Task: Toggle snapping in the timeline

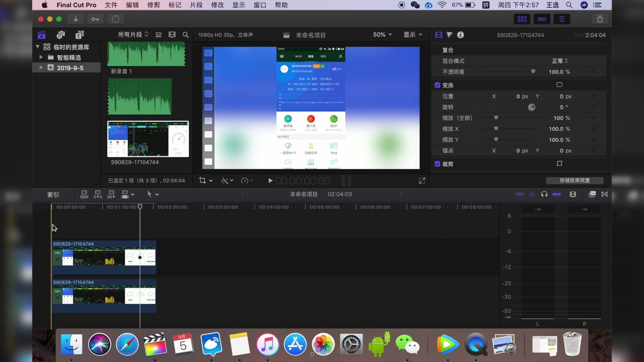Action: [x=556, y=194]
